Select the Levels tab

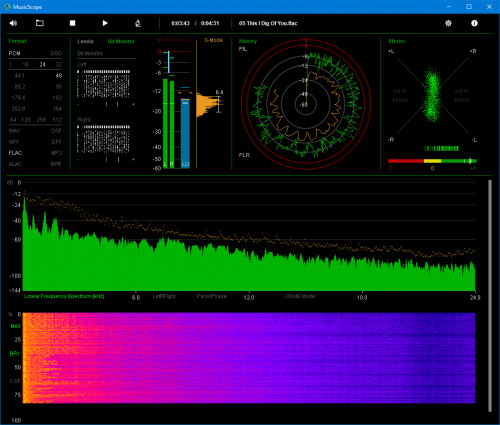[x=85, y=41]
